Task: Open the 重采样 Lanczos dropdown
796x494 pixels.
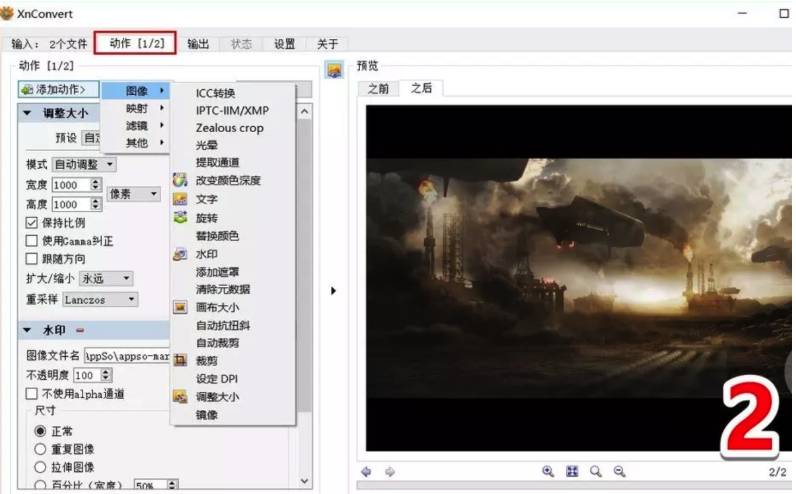Action: [x=100, y=300]
